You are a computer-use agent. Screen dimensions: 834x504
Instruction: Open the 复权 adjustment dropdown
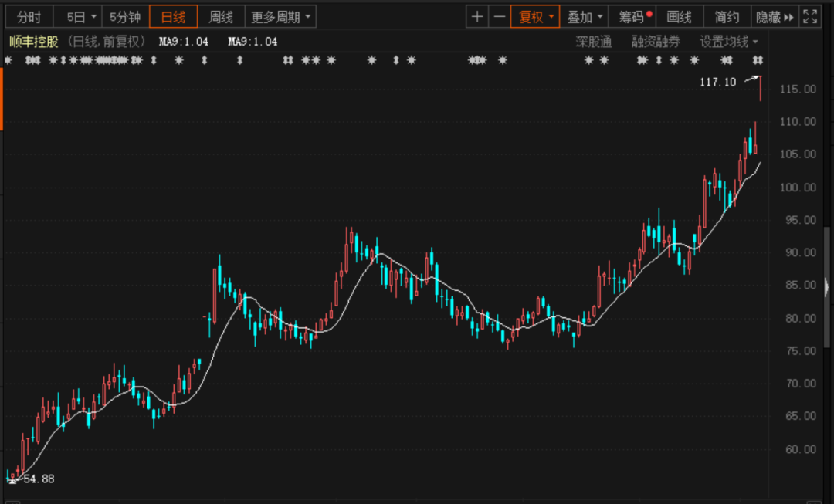tap(535, 17)
